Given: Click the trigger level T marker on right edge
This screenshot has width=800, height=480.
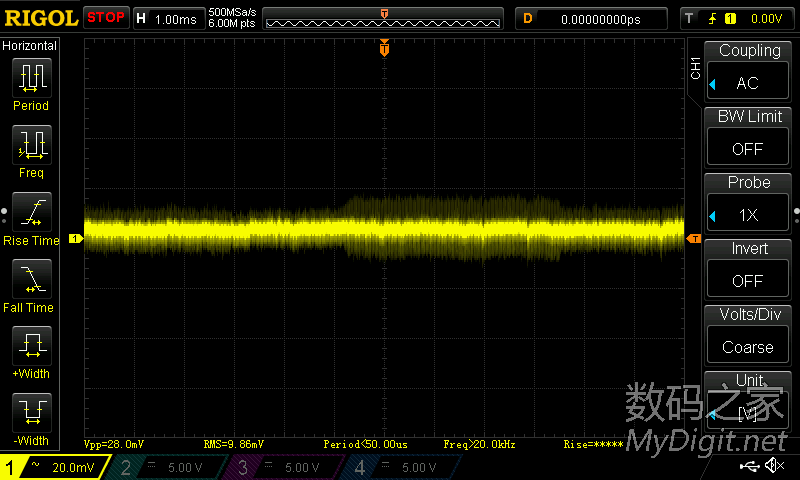Looking at the screenshot, I should (694, 238).
